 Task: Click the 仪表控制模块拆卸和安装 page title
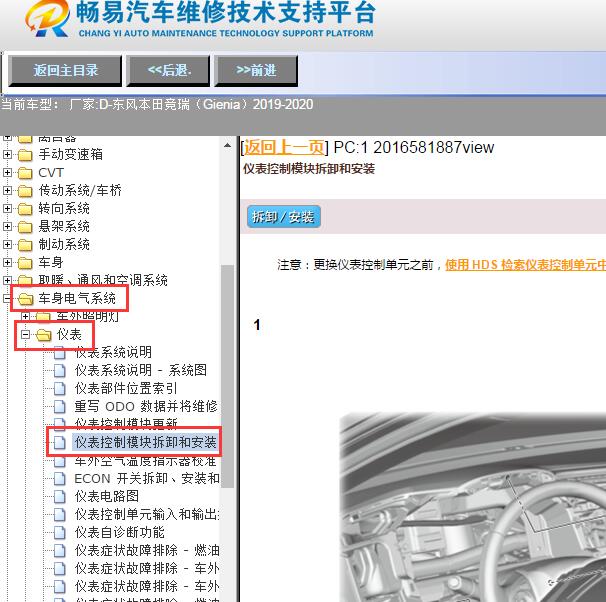click(x=309, y=169)
